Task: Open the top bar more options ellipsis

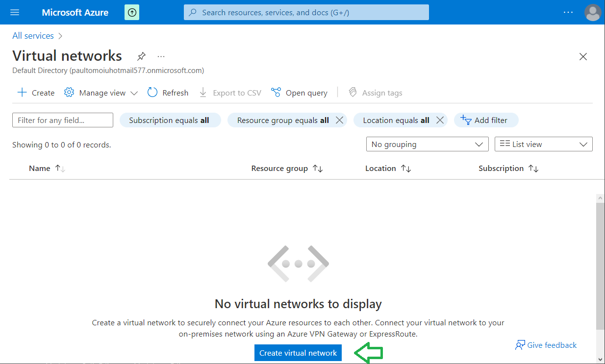Action: (568, 12)
